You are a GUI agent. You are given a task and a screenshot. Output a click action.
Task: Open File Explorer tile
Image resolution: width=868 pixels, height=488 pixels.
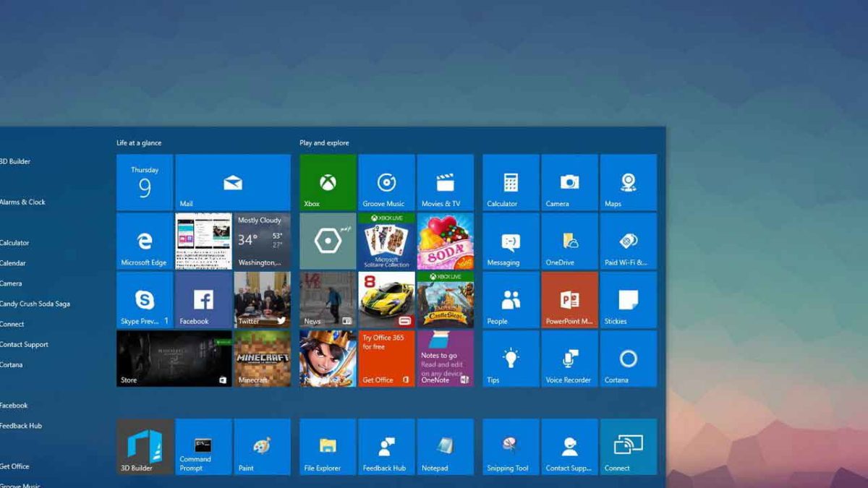pyautogui.click(x=328, y=447)
